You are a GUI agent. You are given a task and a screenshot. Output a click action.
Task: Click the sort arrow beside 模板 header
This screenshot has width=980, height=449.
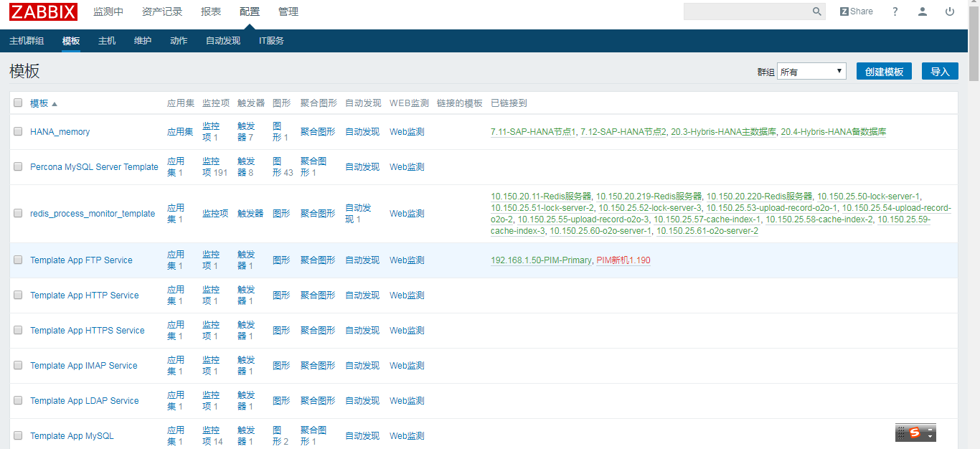(x=55, y=103)
